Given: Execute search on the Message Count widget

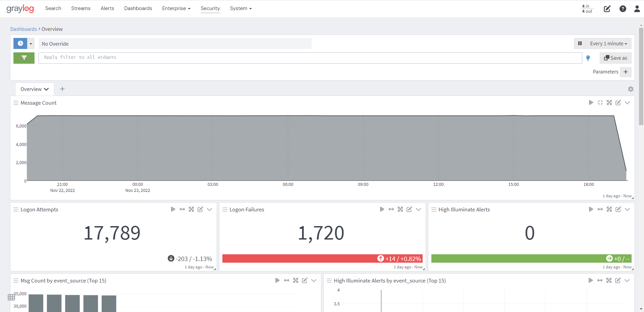Looking at the screenshot, I should tap(591, 103).
